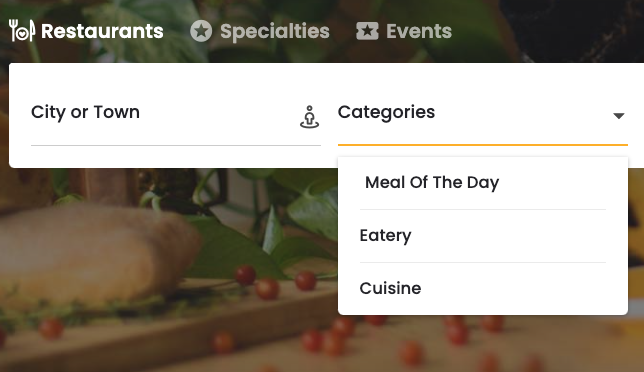This screenshot has height=372, width=644.
Task: Collapse the Categories dropdown arrow
Action: [x=619, y=116]
